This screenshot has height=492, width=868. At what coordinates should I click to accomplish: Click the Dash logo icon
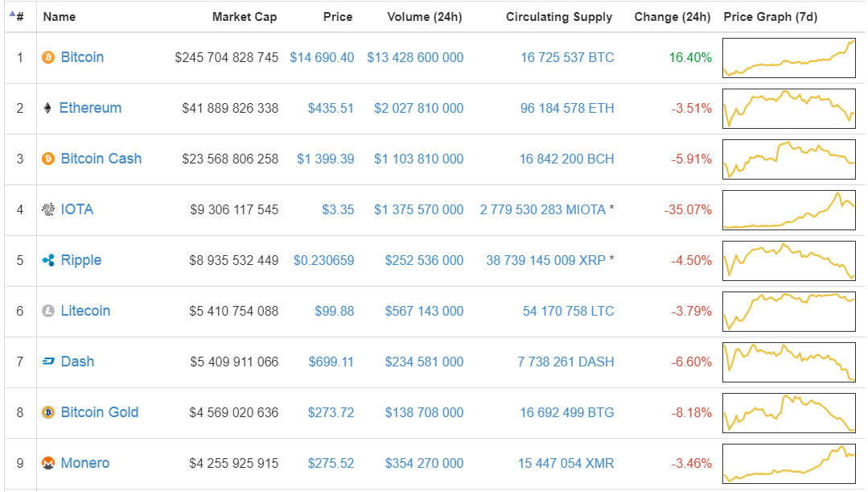pos(48,362)
